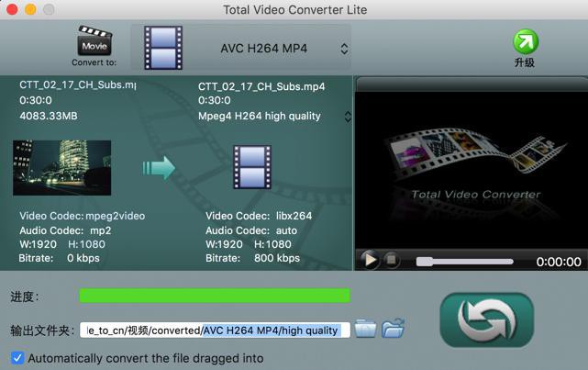The image size is (588, 370).
Task: Close the window with the red button
Action: 12,9
